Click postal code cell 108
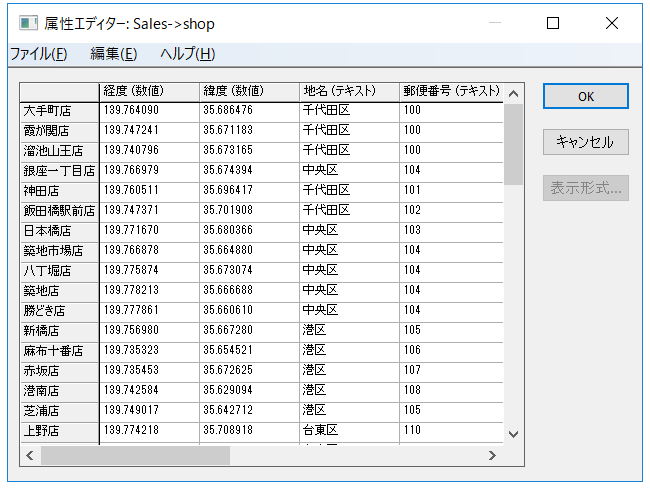The image size is (650, 489). [x=451, y=392]
